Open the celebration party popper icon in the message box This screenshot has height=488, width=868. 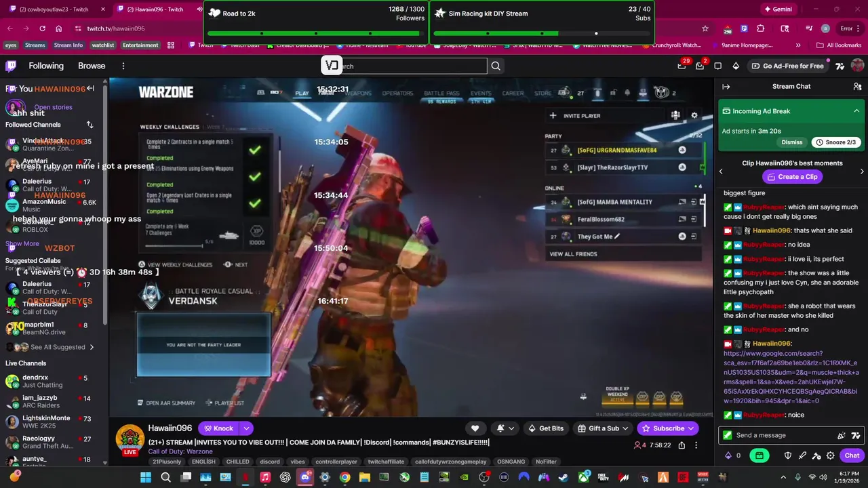pos(842,435)
